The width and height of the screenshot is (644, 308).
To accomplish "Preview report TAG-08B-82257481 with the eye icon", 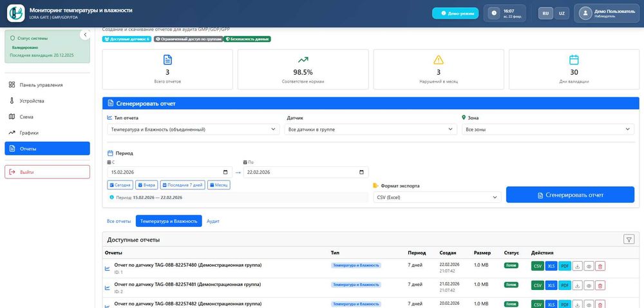I will click(x=589, y=285).
